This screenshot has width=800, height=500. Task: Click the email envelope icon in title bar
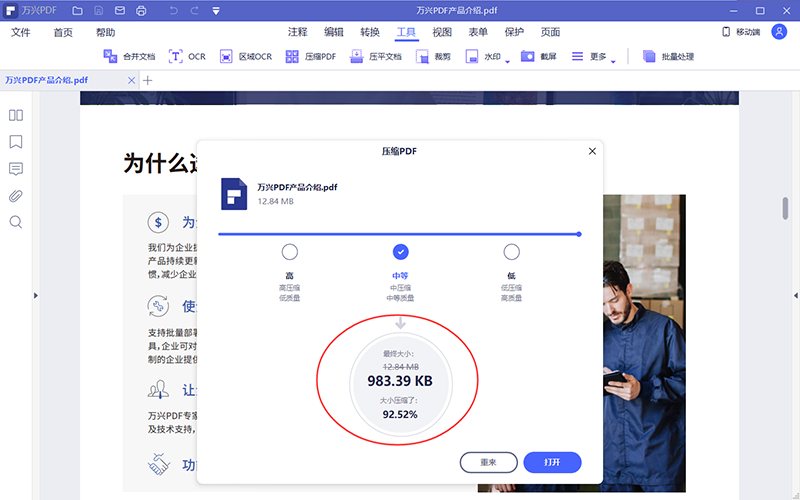[x=119, y=11]
